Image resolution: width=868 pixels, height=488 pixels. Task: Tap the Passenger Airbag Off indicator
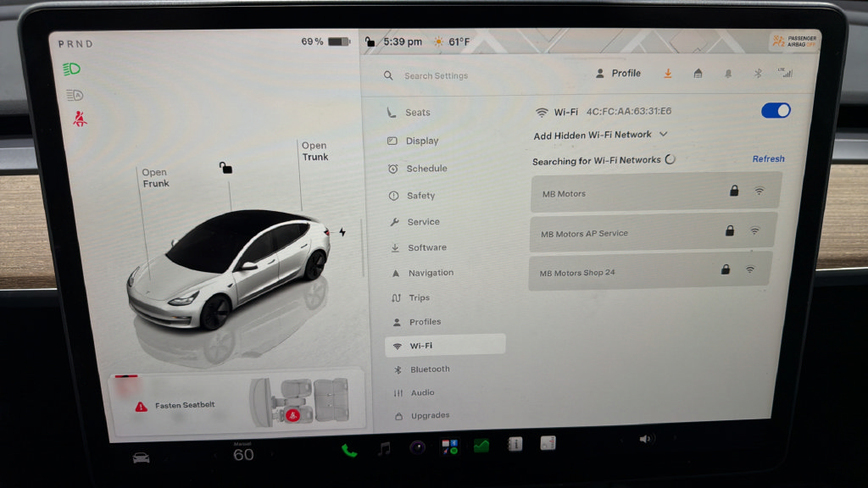tap(793, 41)
